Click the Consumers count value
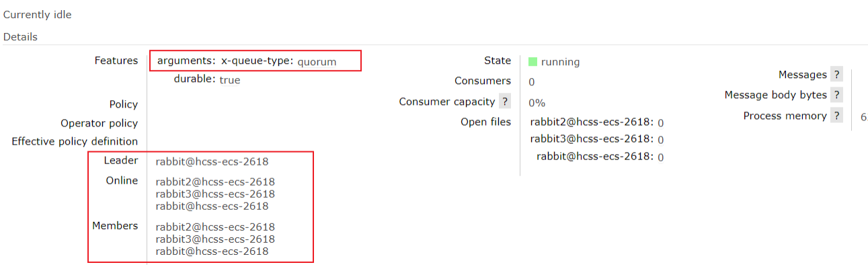 pyautogui.click(x=532, y=82)
